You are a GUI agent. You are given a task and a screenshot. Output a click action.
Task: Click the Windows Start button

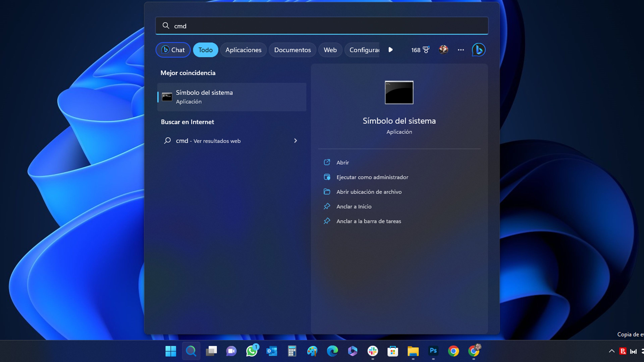[171, 351]
